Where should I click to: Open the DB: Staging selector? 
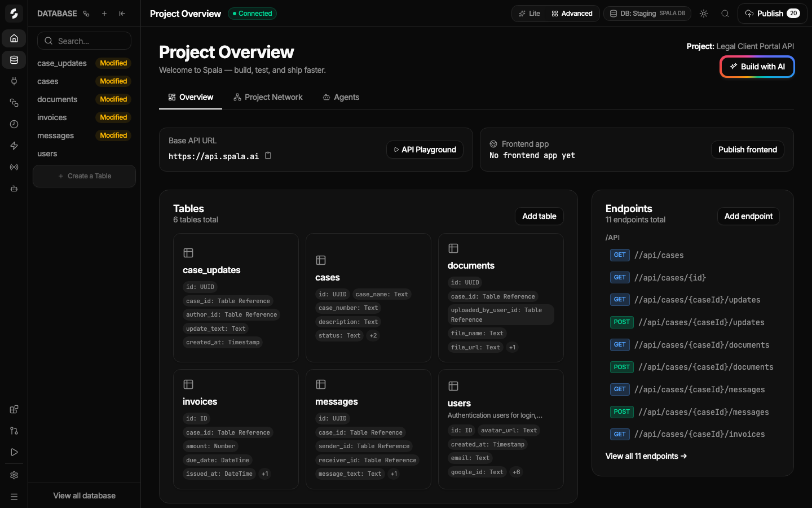tap(647, 14)
